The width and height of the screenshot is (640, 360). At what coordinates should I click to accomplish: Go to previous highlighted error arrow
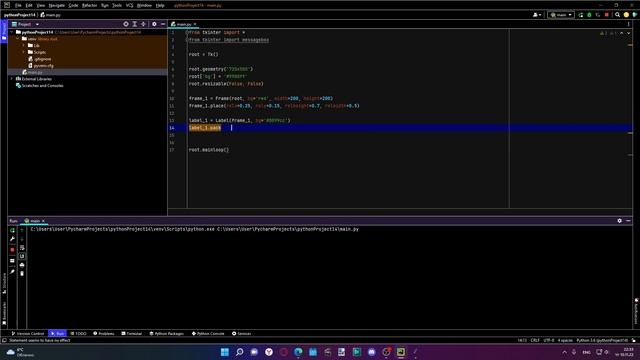tap(622, 33)
